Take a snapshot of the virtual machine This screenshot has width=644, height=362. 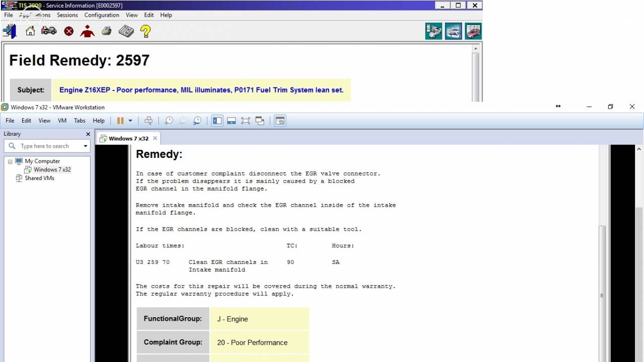[169, 121]
